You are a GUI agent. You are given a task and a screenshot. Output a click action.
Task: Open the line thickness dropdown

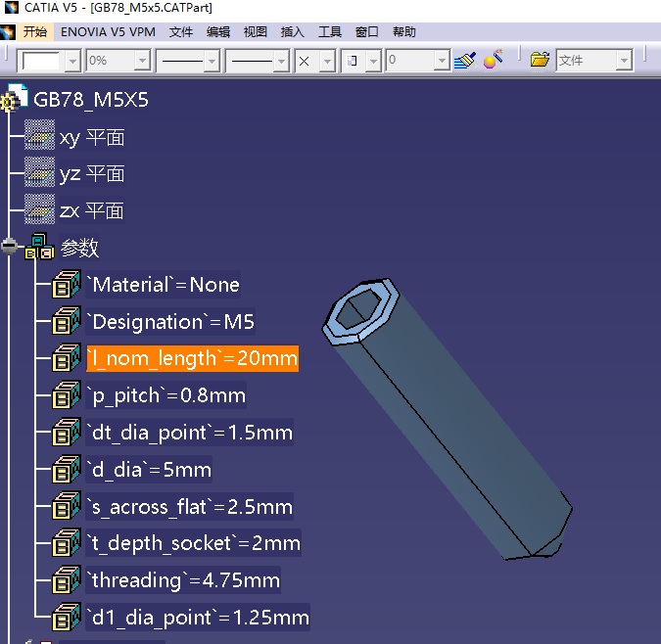point(212,61)
